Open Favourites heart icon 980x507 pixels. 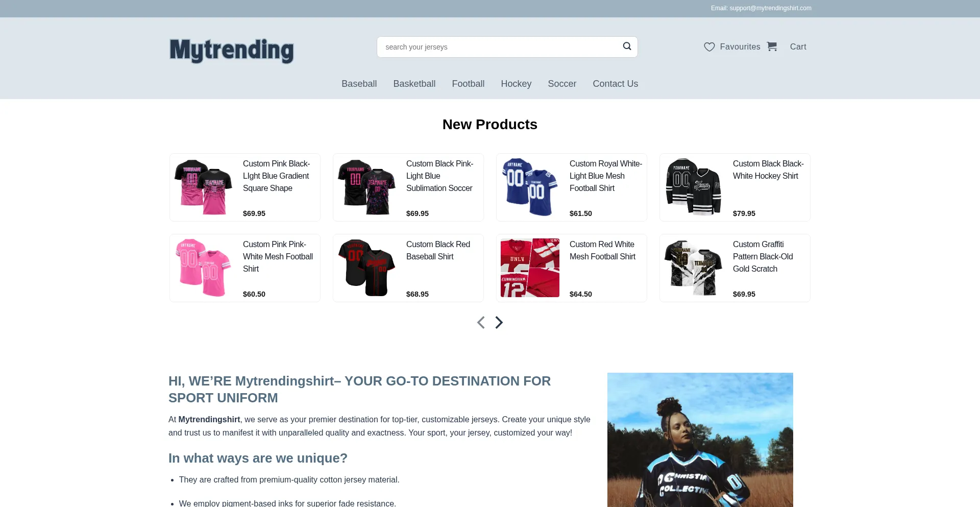(x=709, y=47)
